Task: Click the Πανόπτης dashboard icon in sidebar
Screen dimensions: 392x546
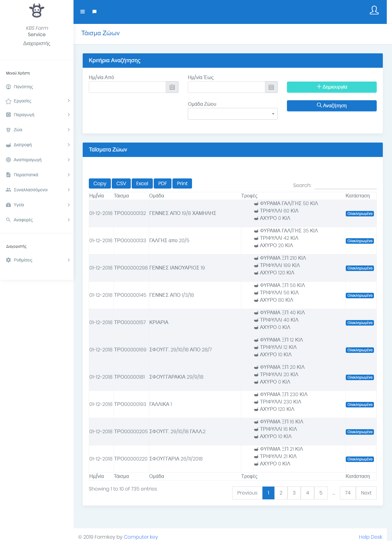Action: click(9, 87)
